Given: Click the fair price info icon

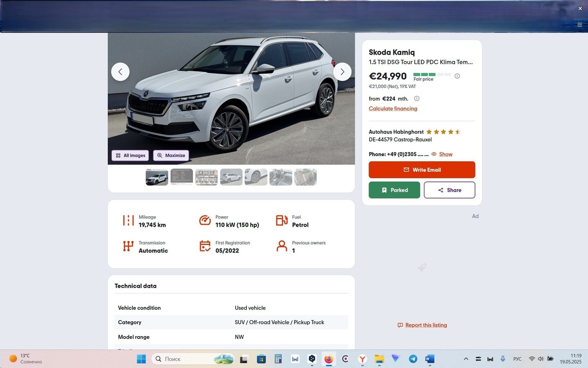Looking at the screenshot, I should 457,76.
